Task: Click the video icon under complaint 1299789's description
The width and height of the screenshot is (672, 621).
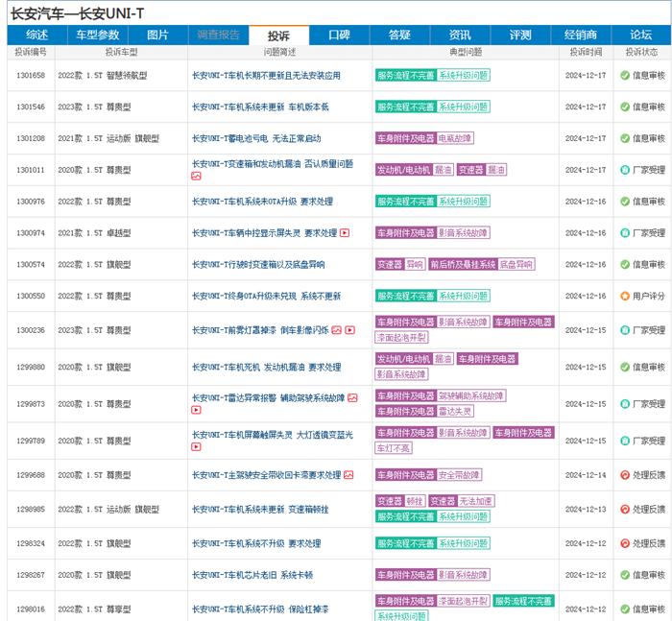Action: pyautogui.click(x=196, y=447)
